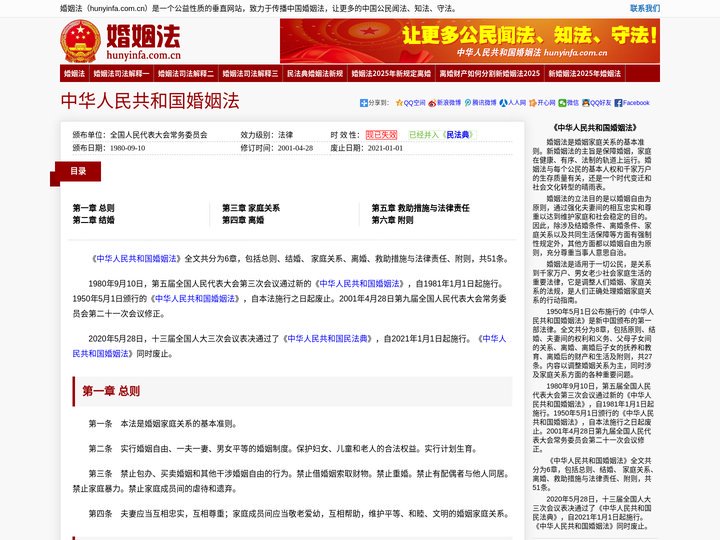Share the page to 微信

(x=568, y=103)
